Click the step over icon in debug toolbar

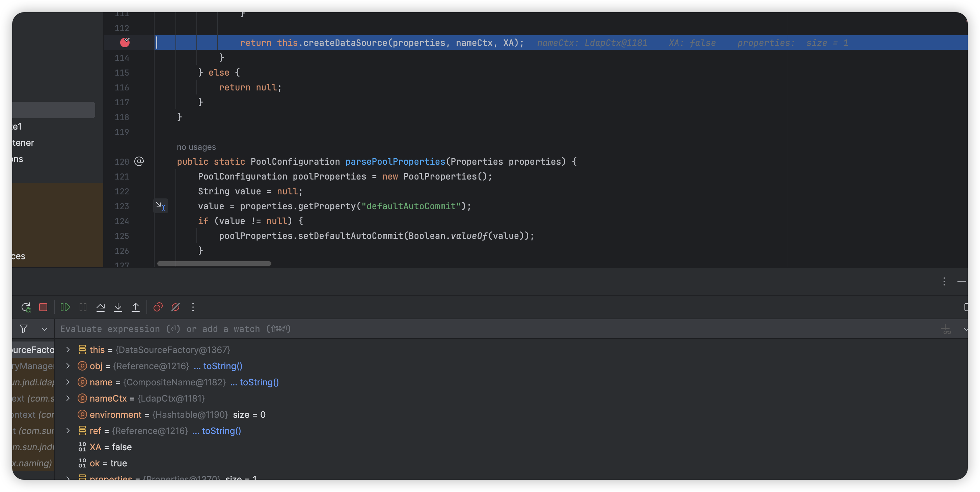pyautogui.click(x=100, y=307)
